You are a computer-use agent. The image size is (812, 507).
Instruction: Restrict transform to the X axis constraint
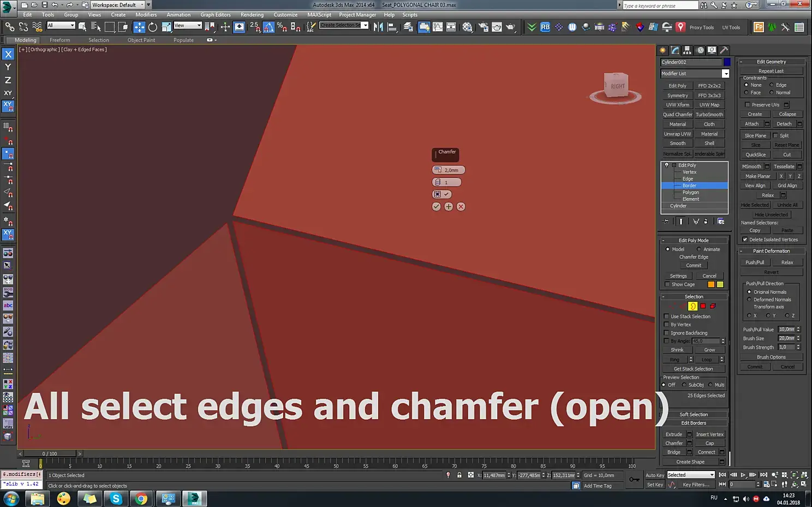tap(8, 54)
